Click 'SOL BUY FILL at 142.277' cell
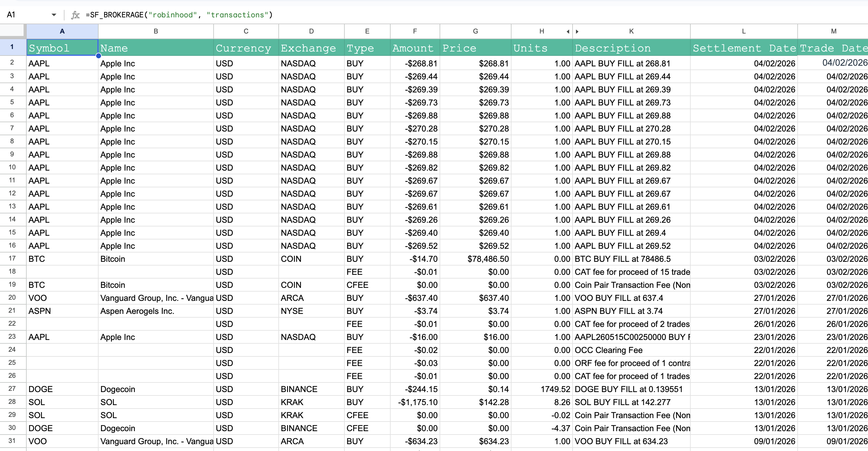 pyautogui.click(x=631, y=402)
